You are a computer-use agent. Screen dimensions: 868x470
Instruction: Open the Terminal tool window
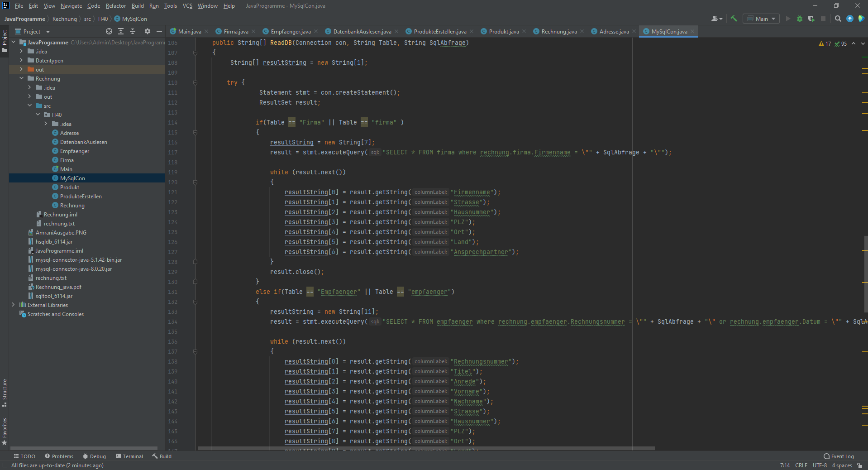click(129, 456)
